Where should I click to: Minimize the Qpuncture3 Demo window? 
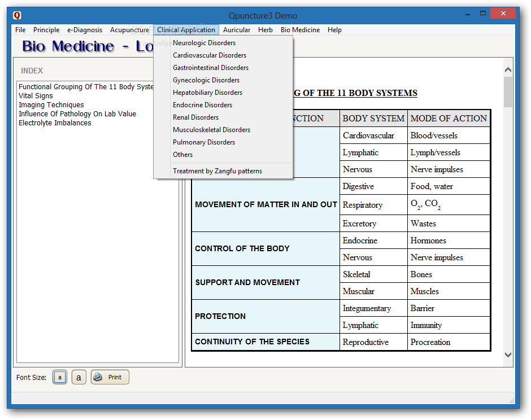point(468,14)
